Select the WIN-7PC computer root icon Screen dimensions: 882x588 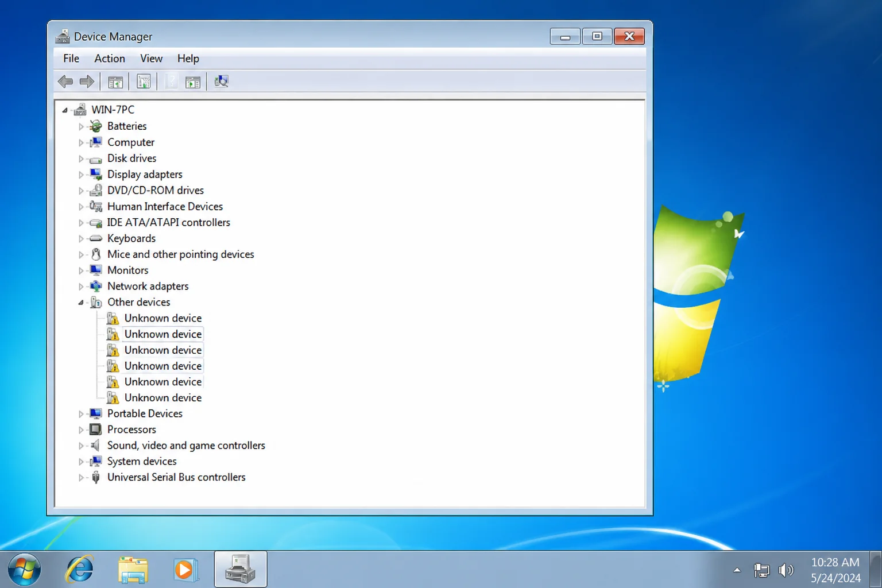coord(80,110)
